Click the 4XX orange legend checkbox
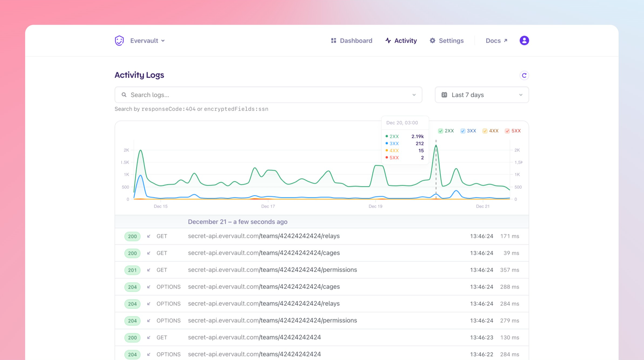Viewport: 644px width, 360px height. click(x=485, y=131)
